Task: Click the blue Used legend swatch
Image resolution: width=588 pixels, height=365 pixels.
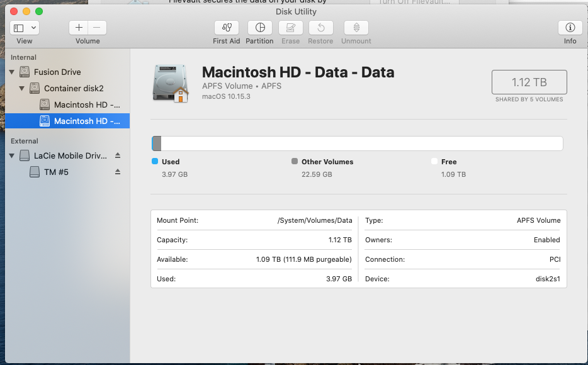Action: coord(155,162)
